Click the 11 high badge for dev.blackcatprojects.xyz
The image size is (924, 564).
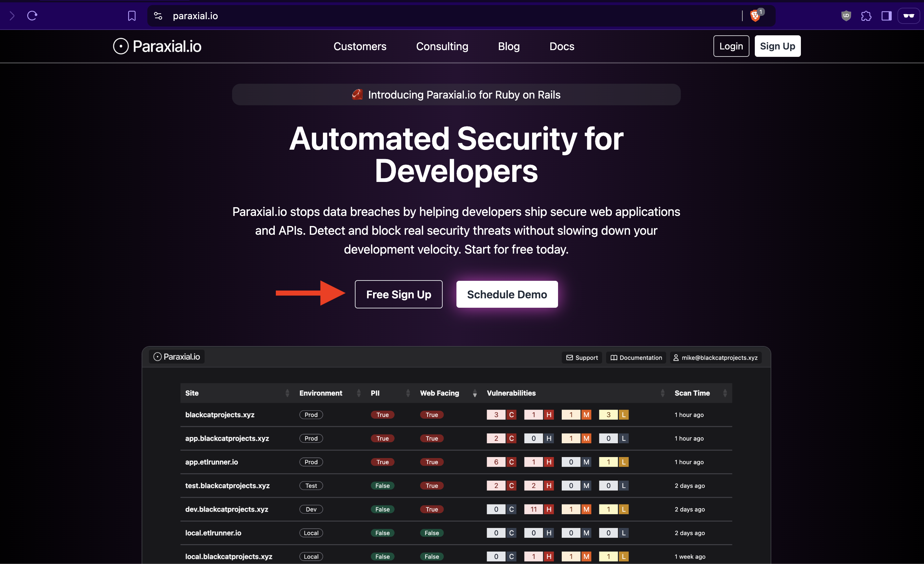[539, 509]
